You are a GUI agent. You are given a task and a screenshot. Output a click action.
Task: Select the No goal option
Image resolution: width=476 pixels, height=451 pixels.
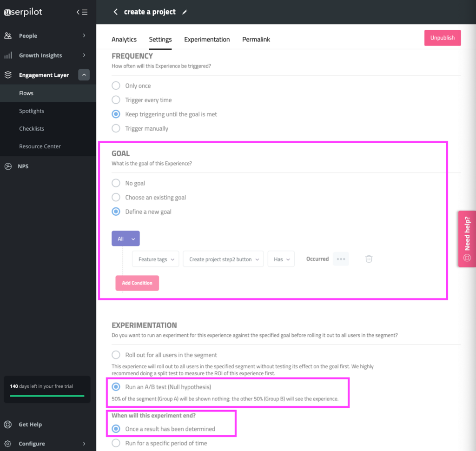(x=116, y=183)
